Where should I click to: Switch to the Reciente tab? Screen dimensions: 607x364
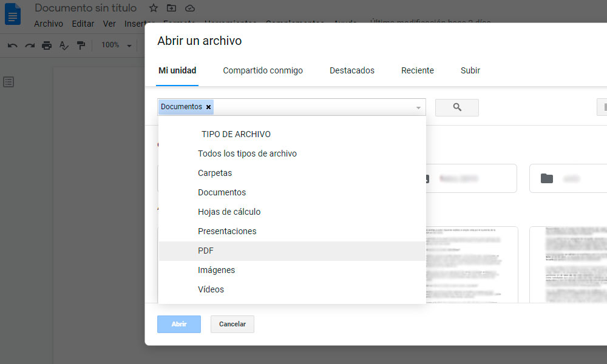pyautogui.click(x=417, y=70)
